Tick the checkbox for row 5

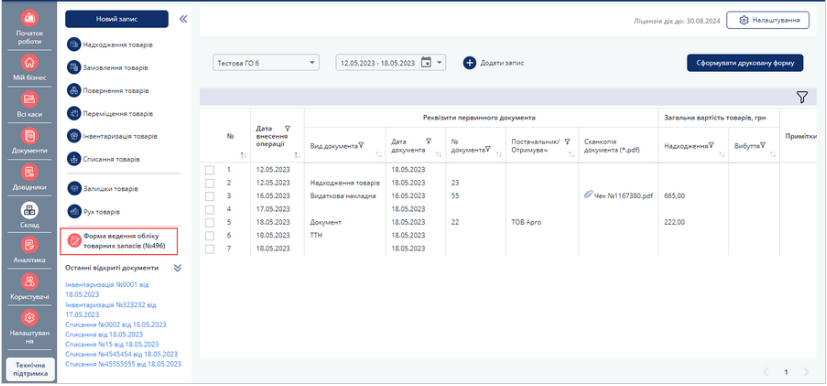(x=209, y=223)
